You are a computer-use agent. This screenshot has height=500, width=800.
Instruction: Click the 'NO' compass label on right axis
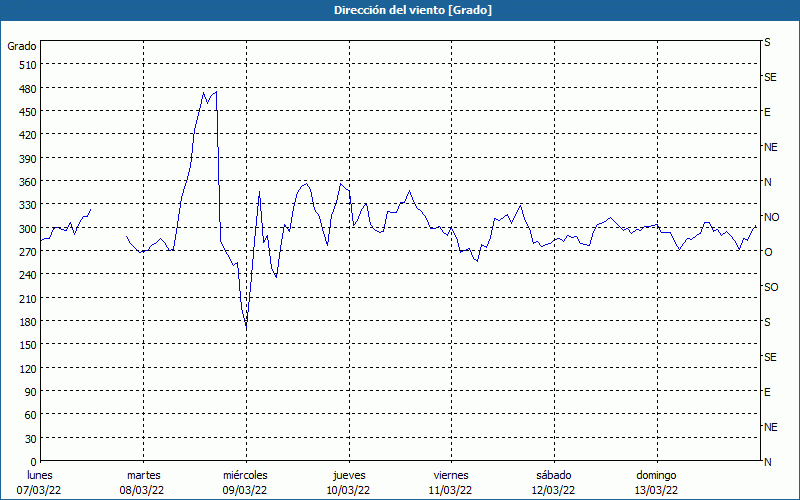coord(771,217)
